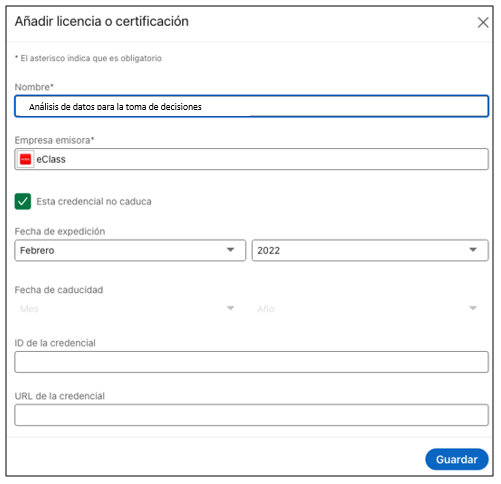Click the 'Esta credencial no caduca' label text
Screen dimensions: 501x484
pyautogui.click(x=94, y=202)
